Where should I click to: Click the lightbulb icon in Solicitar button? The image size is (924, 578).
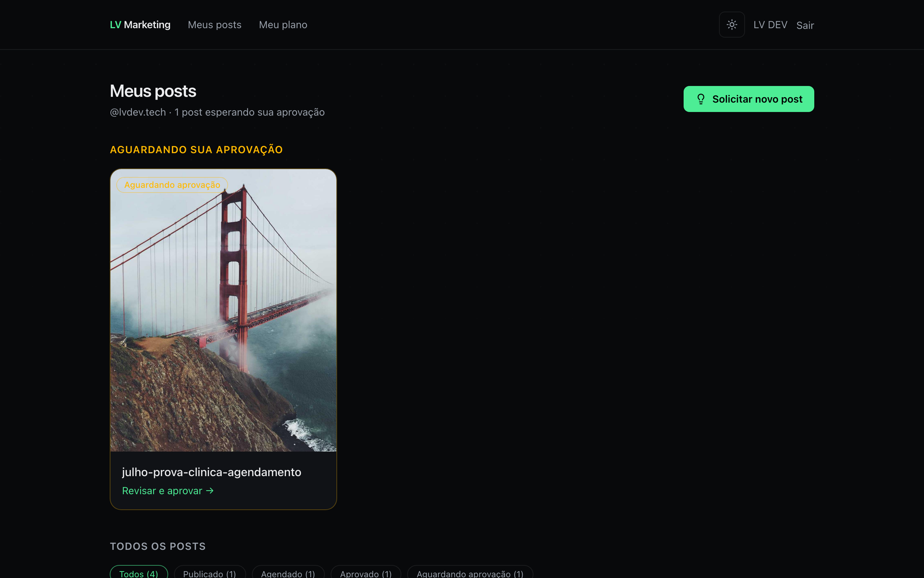pos(701,99)
